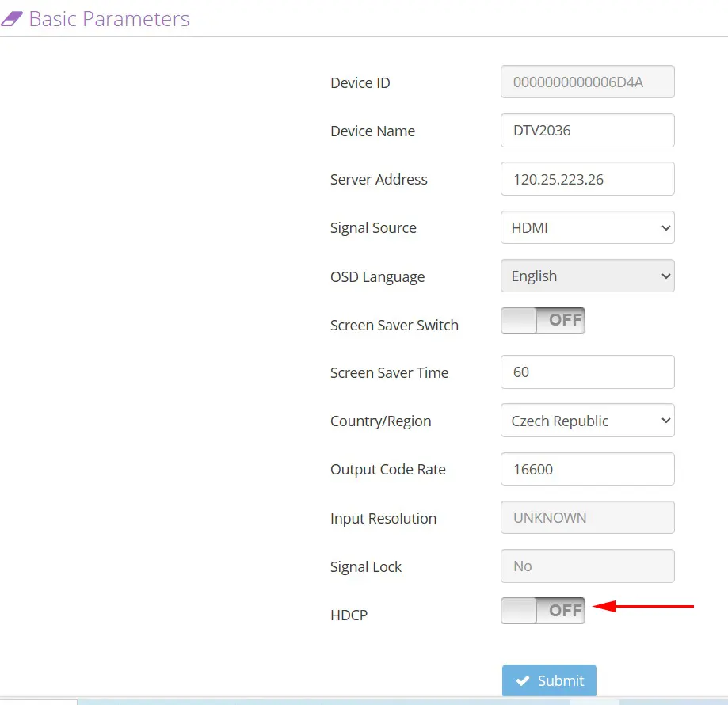Click the dropdown arrow on OSD Language

click(x=664, y=276)
